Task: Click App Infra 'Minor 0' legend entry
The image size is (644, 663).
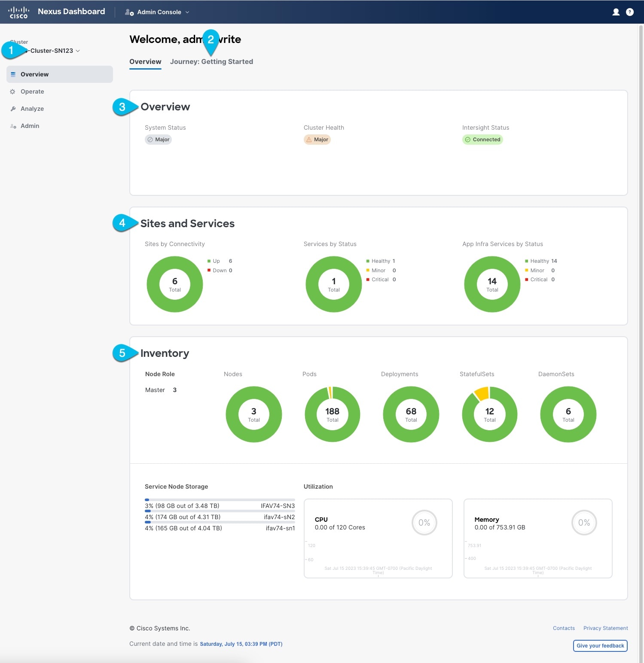Action: [540, 271]
